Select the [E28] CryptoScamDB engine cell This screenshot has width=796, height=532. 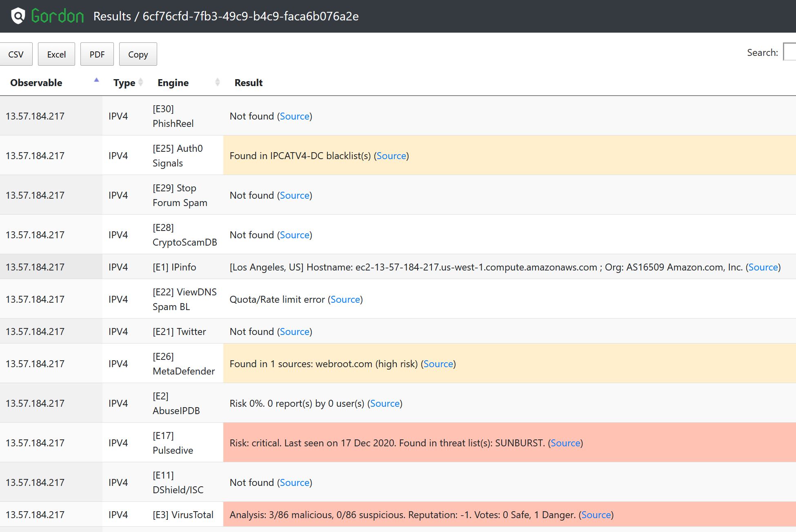pyautogui.click(x=185, y=235)
